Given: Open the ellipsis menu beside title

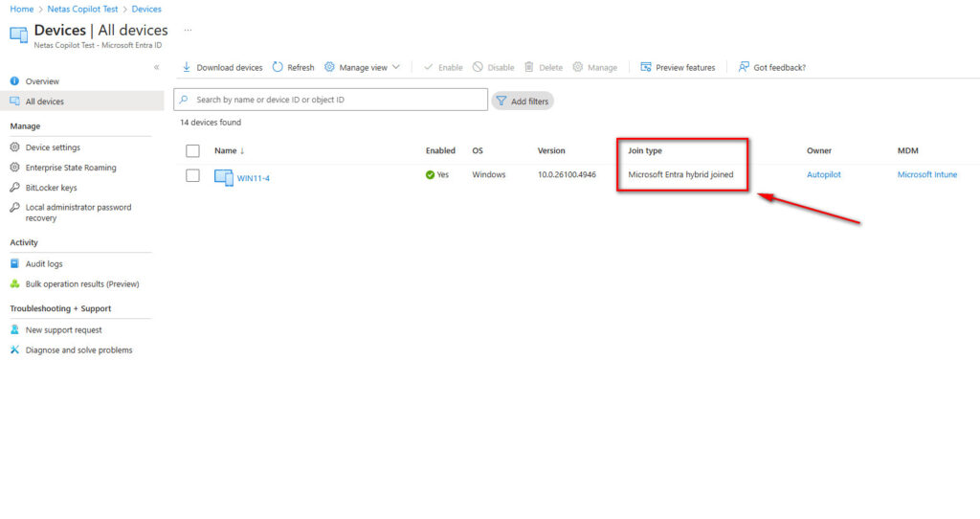Looking at the screenshot, I should (x=188, y=31).
